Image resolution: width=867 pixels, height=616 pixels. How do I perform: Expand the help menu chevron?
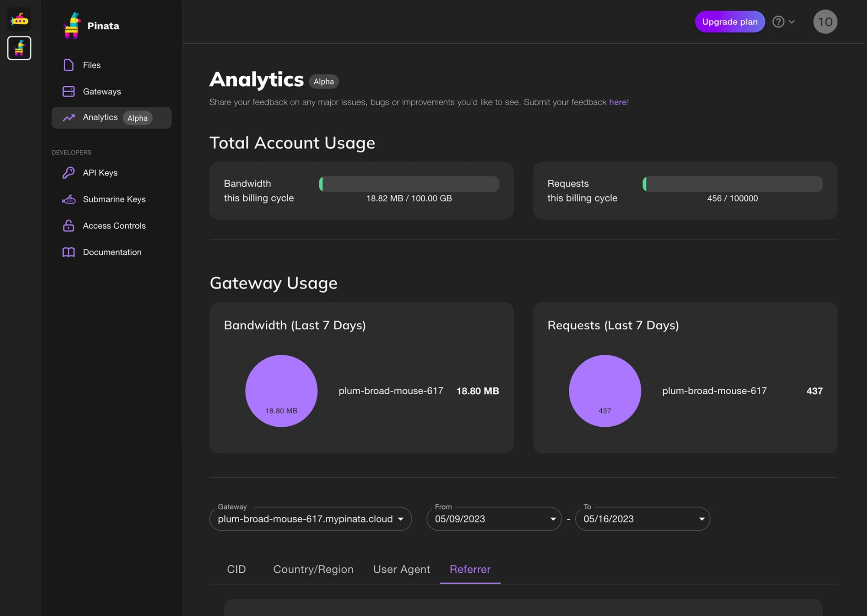click(x=792, y=22)
